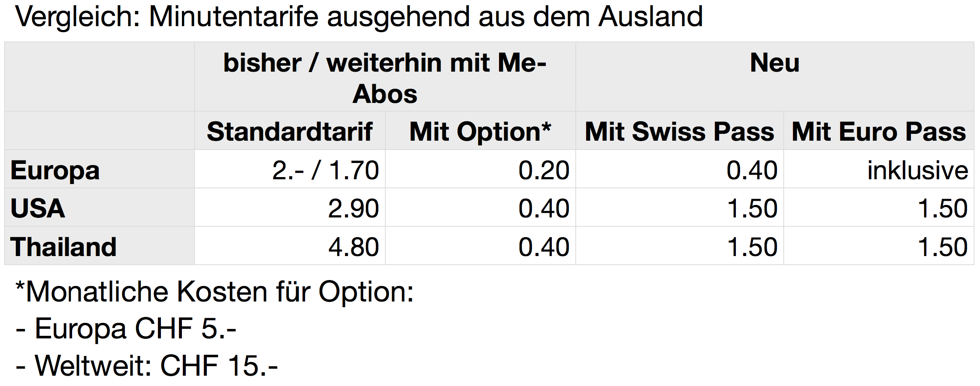
Task: Select the 'bisher / weiterhin mit Me-Abos' header cell
Action: pyautogui.click(x=385, y=78)
